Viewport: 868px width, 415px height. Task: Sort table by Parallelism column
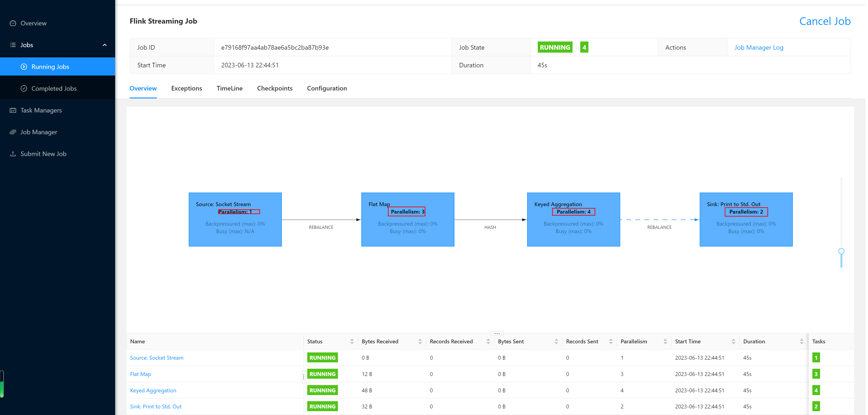tap(665, 341)
